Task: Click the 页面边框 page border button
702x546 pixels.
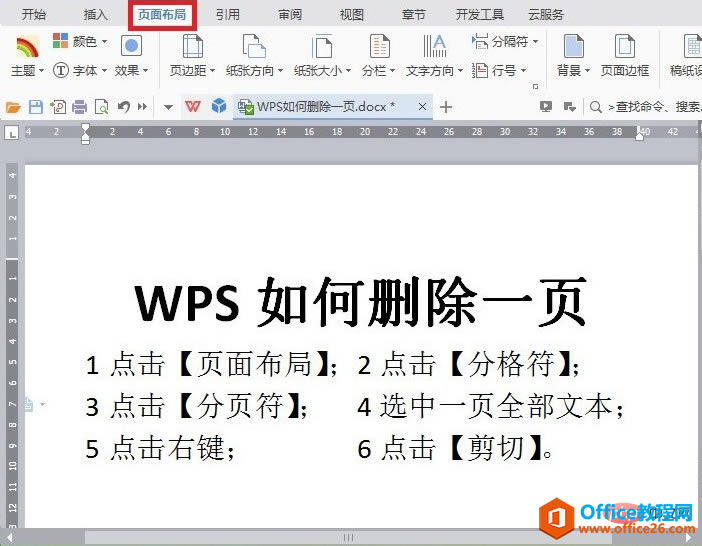Action: coord(625,56)
